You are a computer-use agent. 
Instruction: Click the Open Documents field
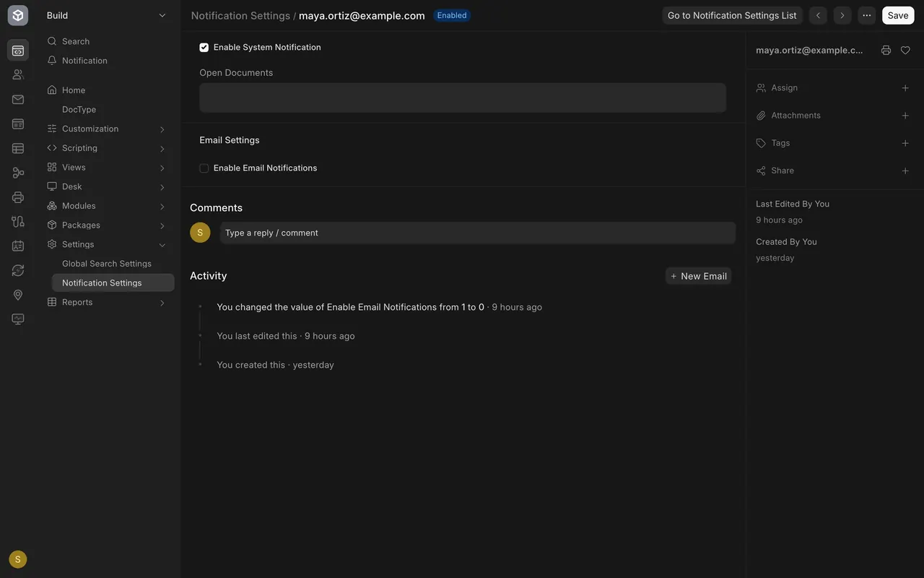pyautogui.click(x=463, y=98)
